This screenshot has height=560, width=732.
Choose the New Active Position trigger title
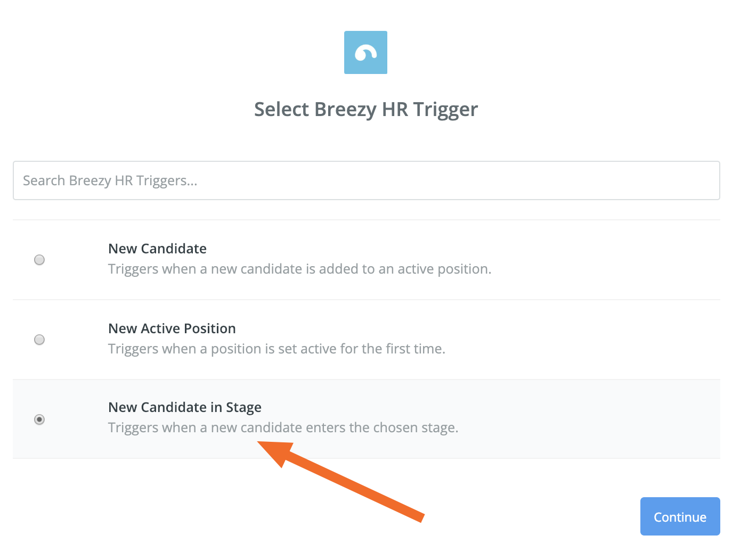click(x=172, y=328)
